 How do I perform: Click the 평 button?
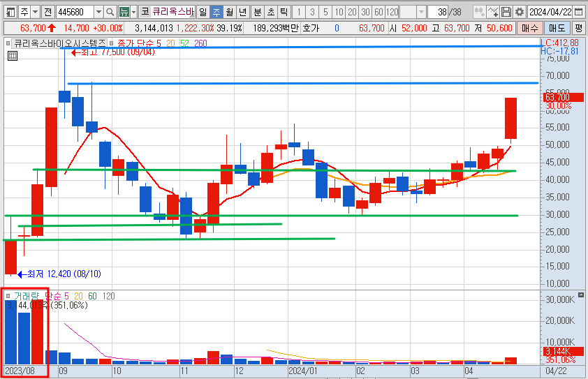coord(579,28)
